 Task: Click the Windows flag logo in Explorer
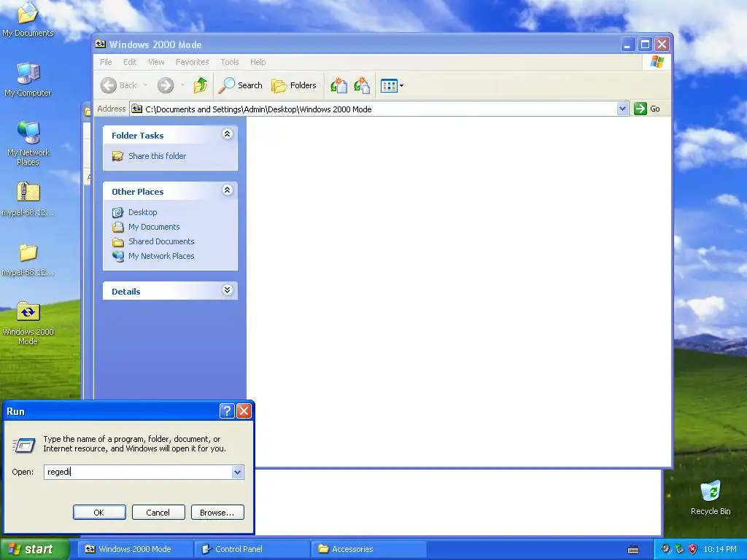(x=657, y=62)
